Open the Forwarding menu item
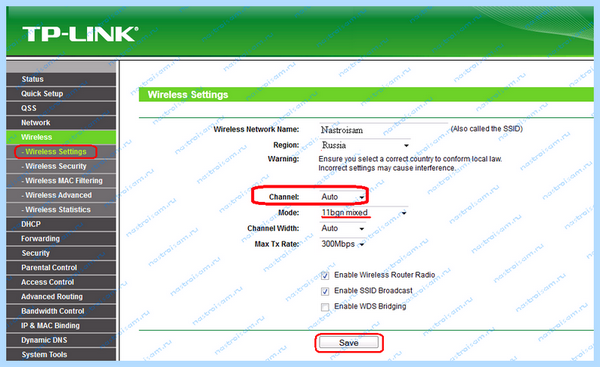Image resolution: width=600 pixels, height=367 pixels. 61,239
